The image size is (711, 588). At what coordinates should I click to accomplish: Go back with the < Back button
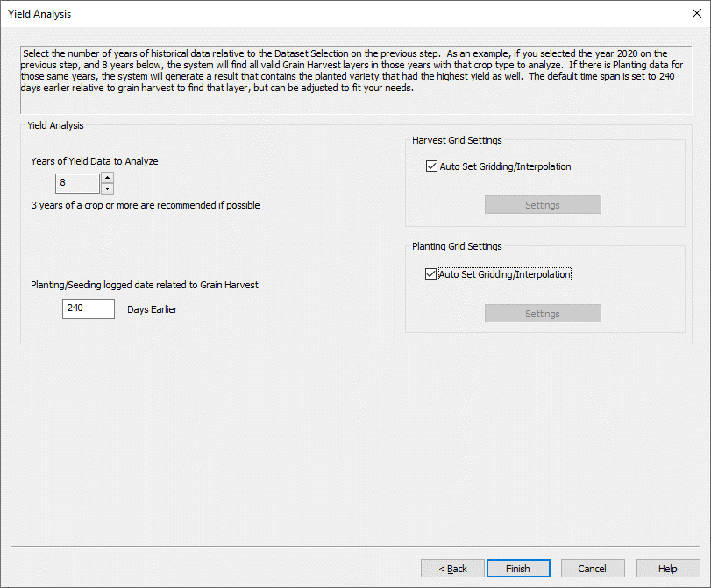(452, 569)
